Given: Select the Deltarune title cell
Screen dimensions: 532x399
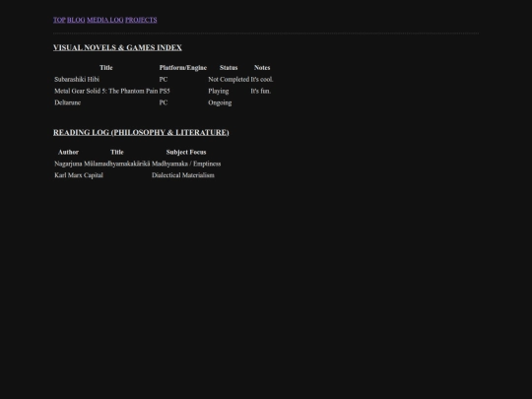Looking at the screenshot, I should (68, 102).
